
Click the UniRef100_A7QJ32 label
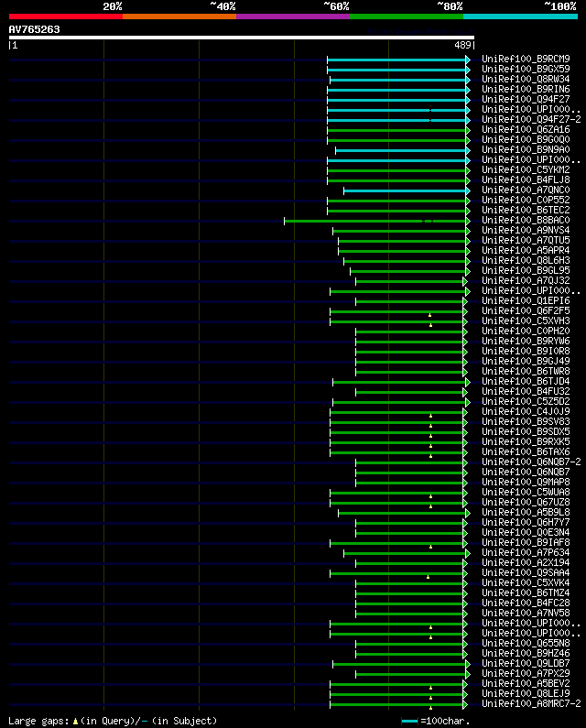(526, 281)
